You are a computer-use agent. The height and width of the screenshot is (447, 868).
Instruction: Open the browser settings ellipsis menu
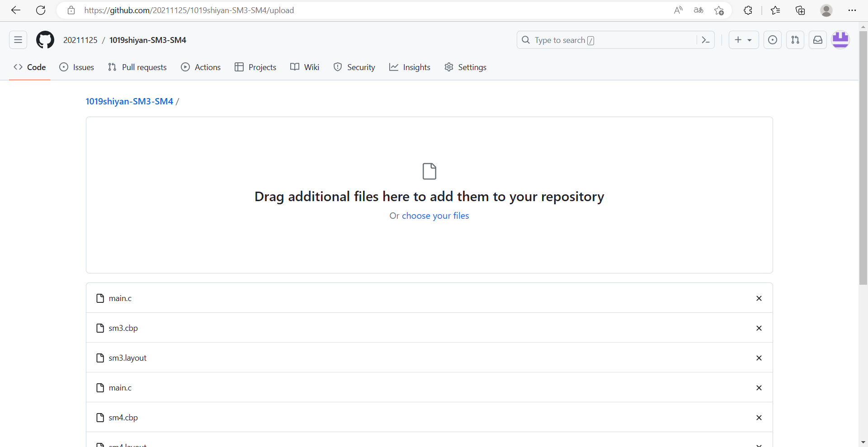[x=852, y=10]
